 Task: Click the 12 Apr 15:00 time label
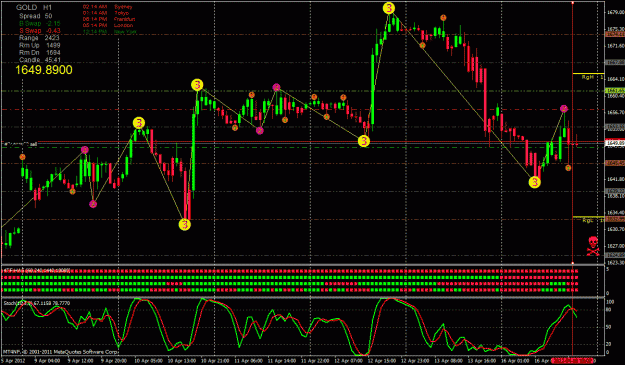coord(382,361)
